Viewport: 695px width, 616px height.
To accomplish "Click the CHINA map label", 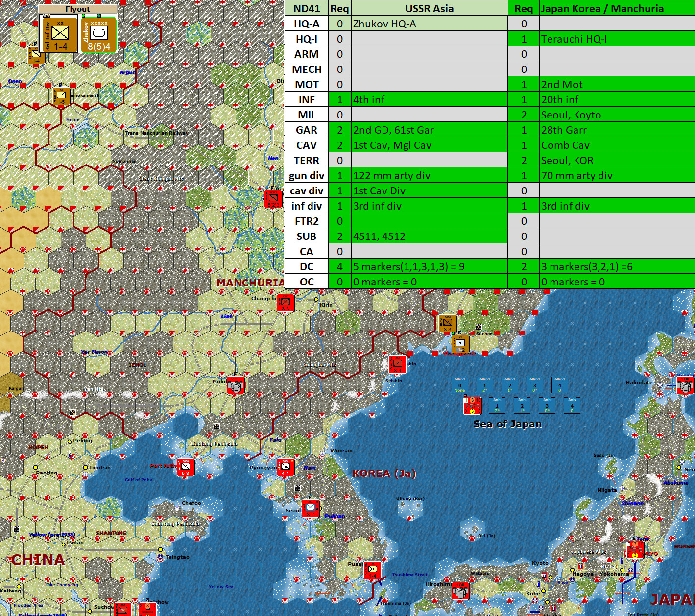I will [38, 560].
